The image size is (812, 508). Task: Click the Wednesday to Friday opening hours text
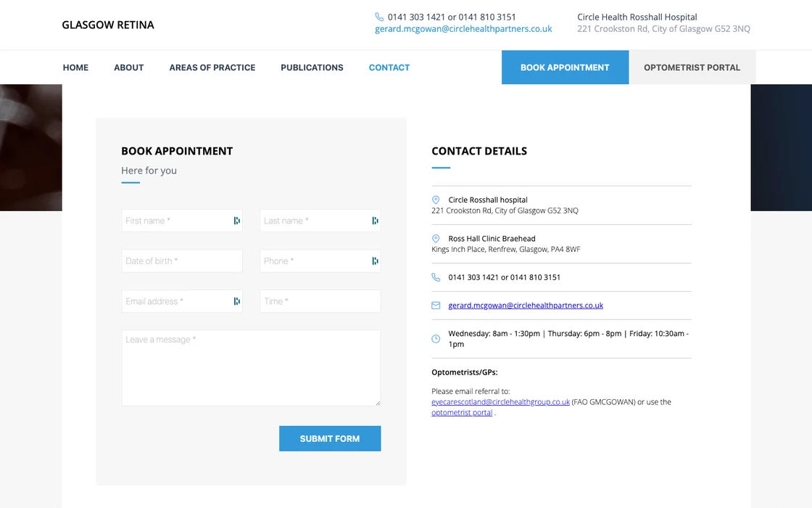click(x=568, y=339)
